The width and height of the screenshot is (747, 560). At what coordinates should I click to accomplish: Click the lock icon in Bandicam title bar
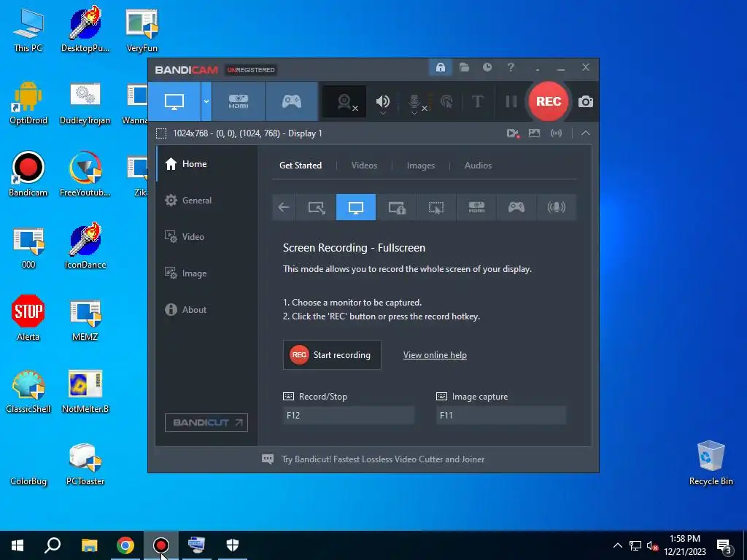coord(440,68)
